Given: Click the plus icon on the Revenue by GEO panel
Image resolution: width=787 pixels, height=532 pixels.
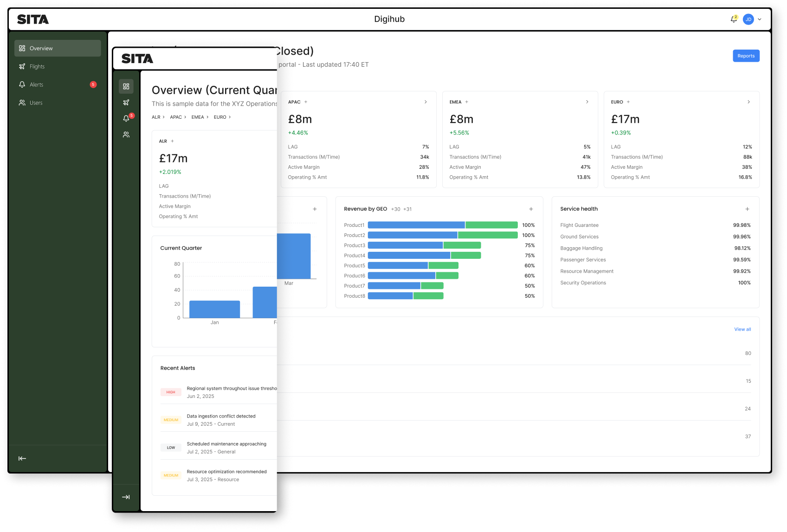Looking at the screenshot, I should [x=531, y=209].
